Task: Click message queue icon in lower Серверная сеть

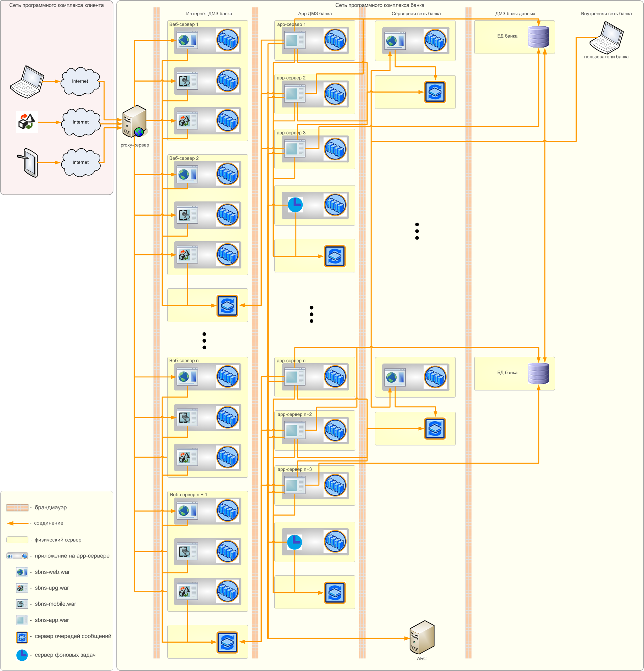Action: pyautogui.click(x=435, y=428)
